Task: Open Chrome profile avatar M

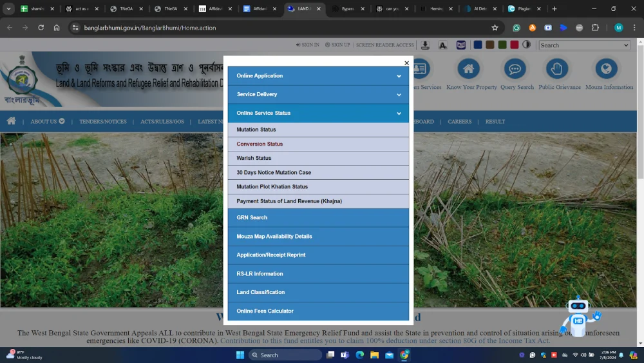Action: click(x=618, y=28)
